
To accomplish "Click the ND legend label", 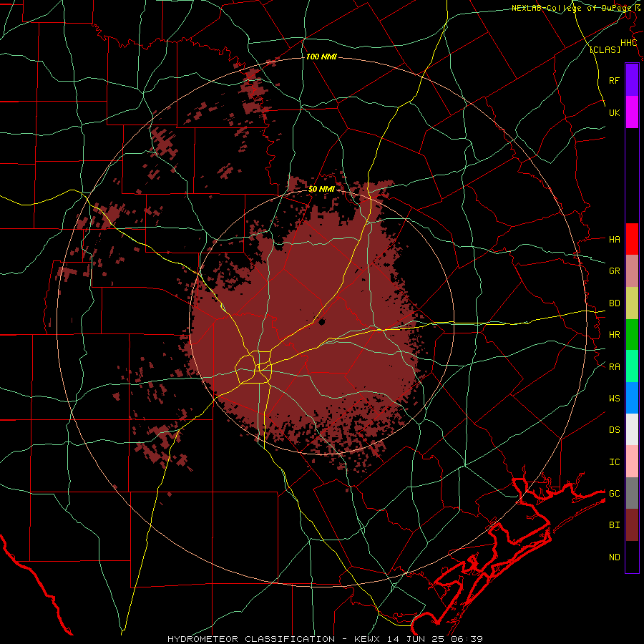I will [x=614, y=557].
